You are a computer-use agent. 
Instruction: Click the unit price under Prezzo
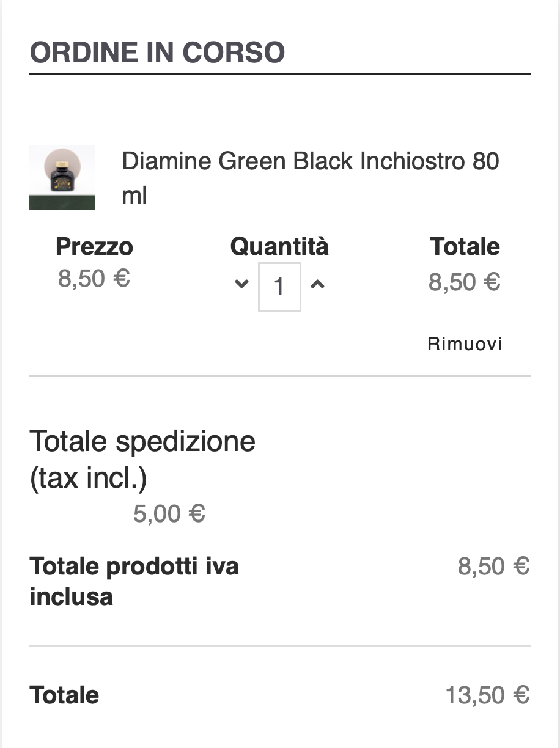coord(94,279)
